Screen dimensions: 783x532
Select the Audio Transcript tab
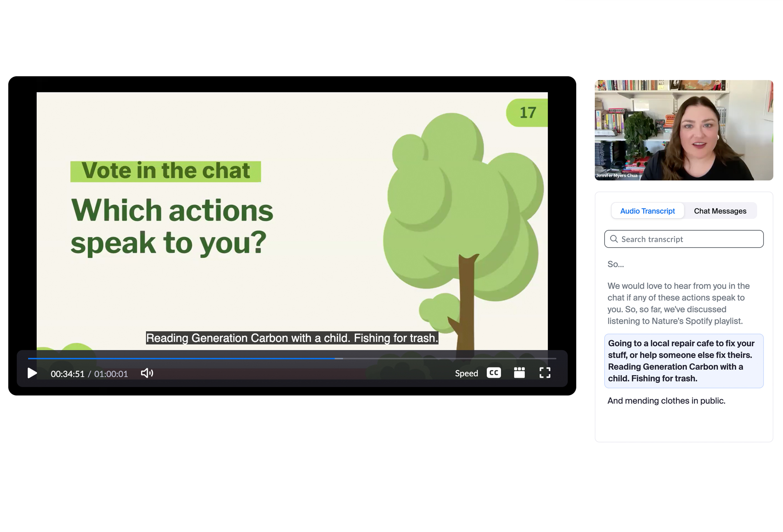(647, 211)
